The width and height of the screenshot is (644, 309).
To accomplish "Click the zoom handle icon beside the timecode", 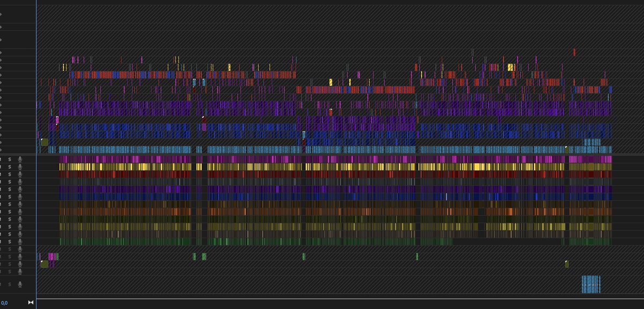I will 31,303.
